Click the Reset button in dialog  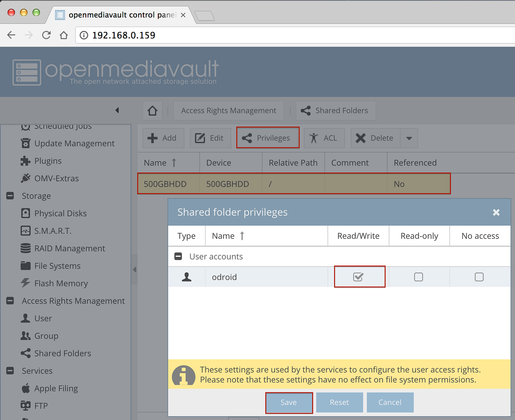click(x=339, y=403)
